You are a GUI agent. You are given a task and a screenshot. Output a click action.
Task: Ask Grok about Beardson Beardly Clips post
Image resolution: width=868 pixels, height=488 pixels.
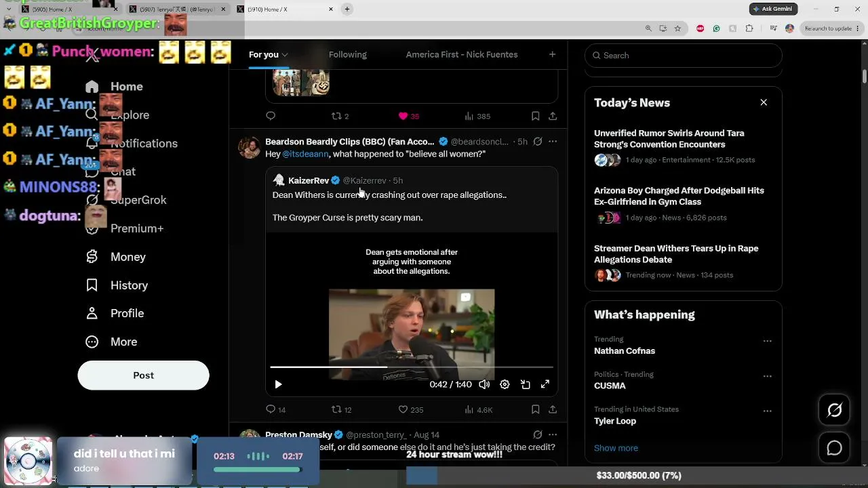pos(538,142)
